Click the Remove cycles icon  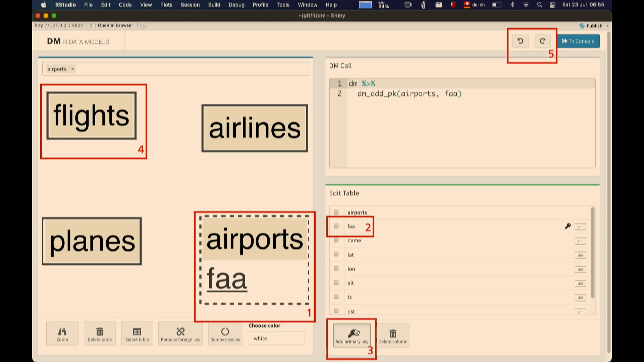(225, 332)
